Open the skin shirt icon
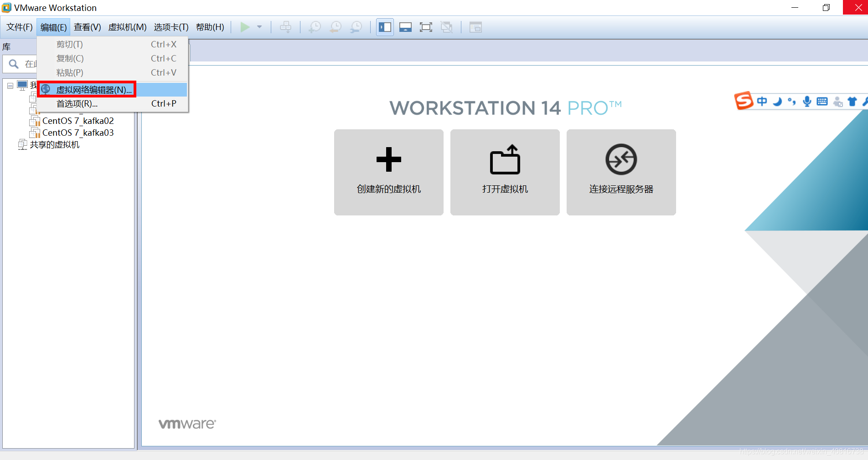The height and width of the screenshot is (460, 868). (852, 102)
